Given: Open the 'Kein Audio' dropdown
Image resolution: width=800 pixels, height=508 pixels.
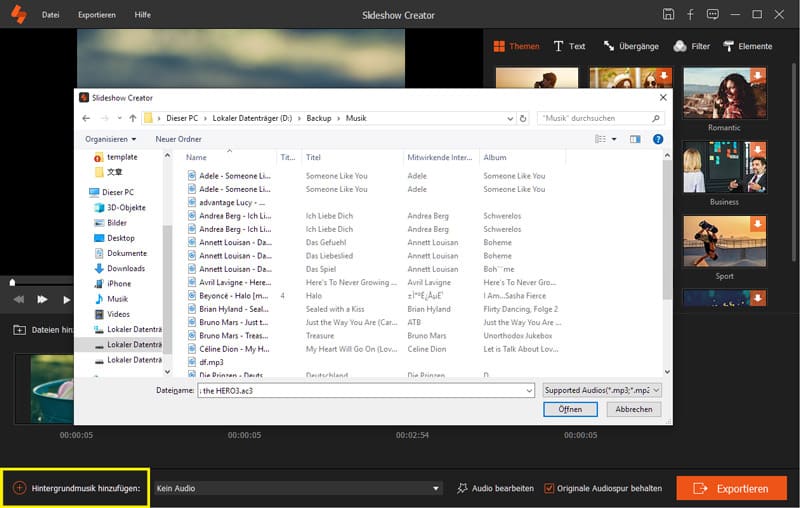Looking at the screenshot, I should pyautogui.click(x=297, y=488).
